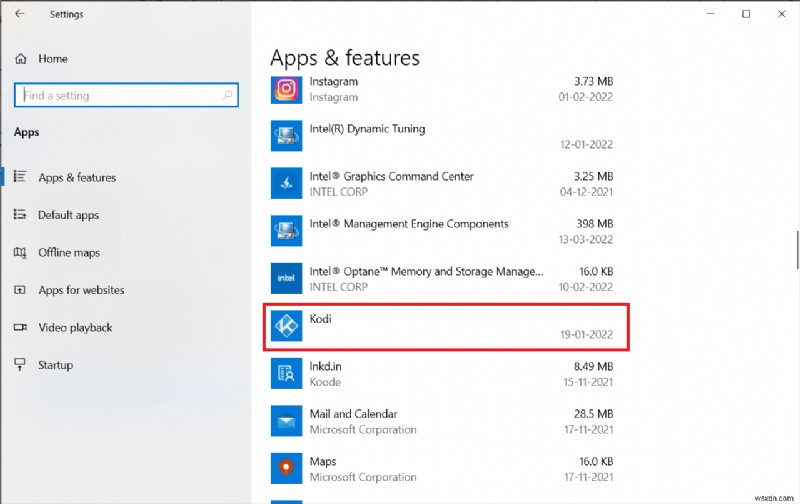The width and height of the screenshot is (800, 504).
Task: Open the Offline maps section
Action: 69,253
